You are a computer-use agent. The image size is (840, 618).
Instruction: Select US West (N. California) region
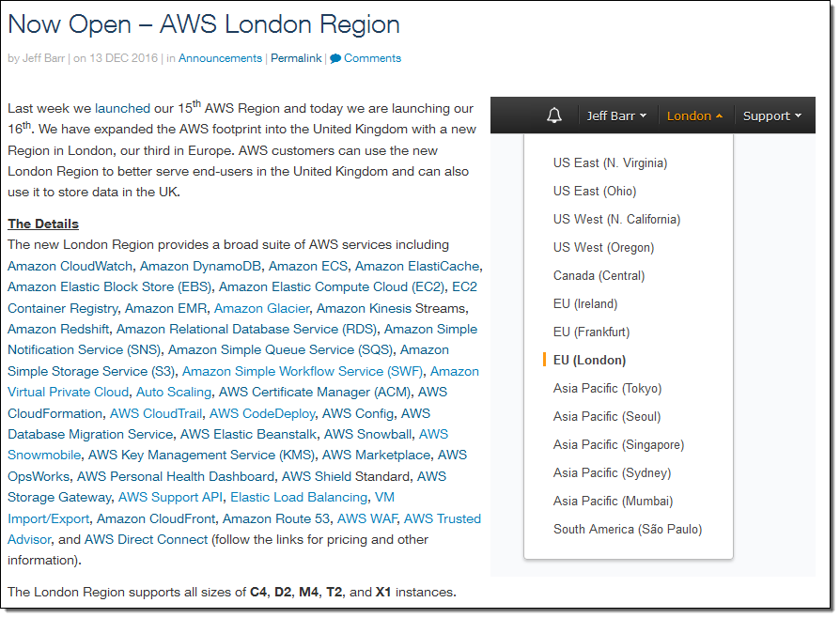[x=616, y=219]
